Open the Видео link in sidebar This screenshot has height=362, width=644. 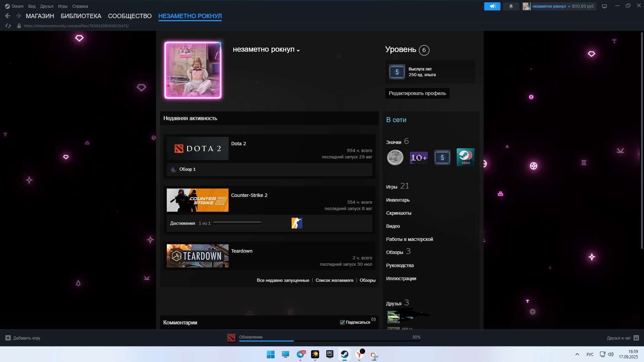393,226
